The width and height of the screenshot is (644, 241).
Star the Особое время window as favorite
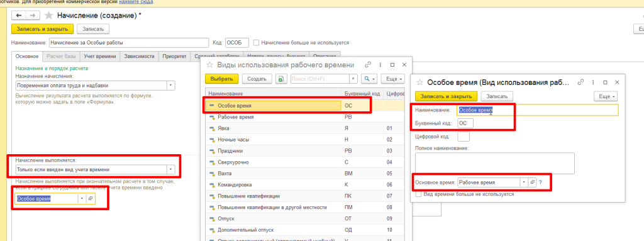[x=420, y=82]
